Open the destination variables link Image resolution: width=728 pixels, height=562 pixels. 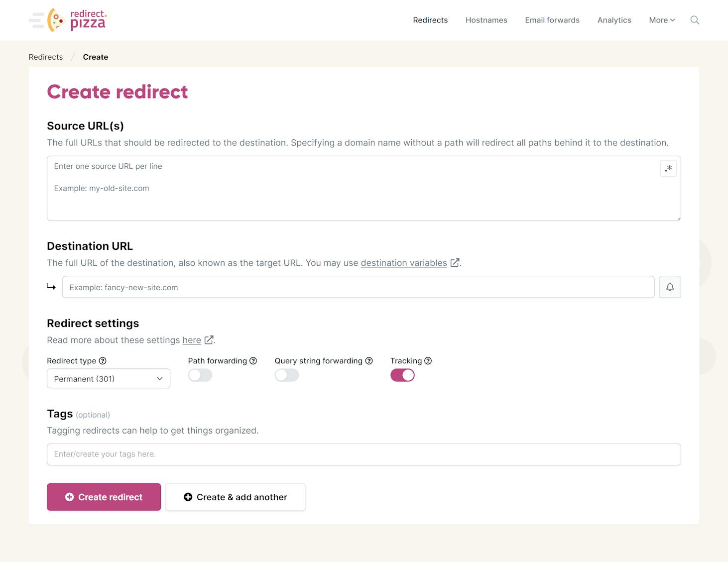tap(404, 263)
